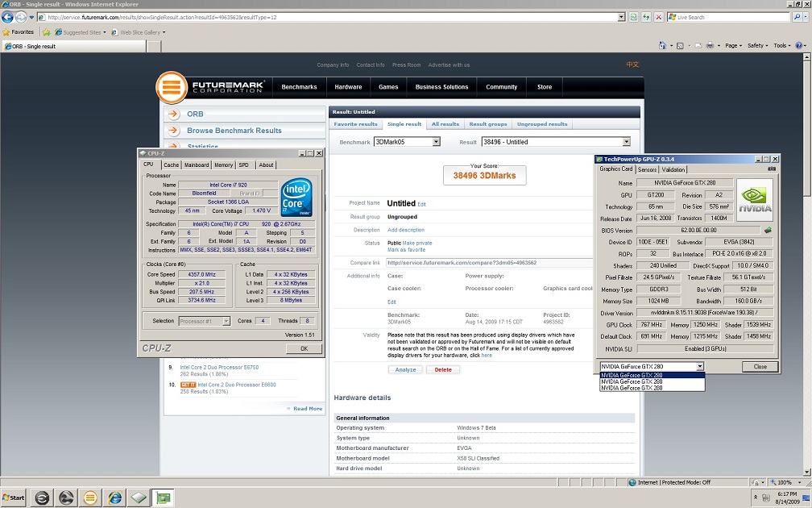Switch to the Validation tab in GPU-Z
Screen dimensions: 812x508
pos(673,169)
